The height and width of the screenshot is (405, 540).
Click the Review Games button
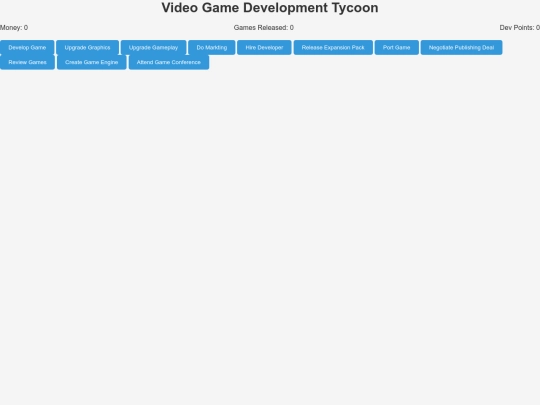point(28,62)
